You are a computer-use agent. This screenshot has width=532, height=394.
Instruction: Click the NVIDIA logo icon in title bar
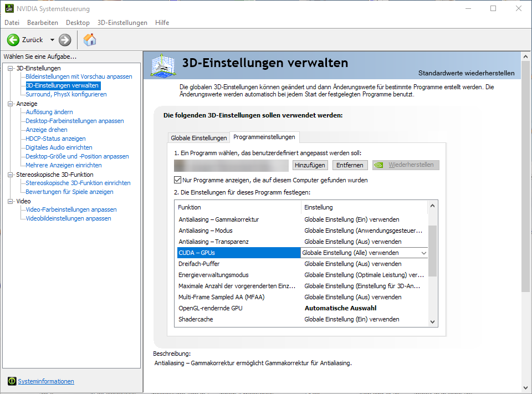[x=9, y=8]
